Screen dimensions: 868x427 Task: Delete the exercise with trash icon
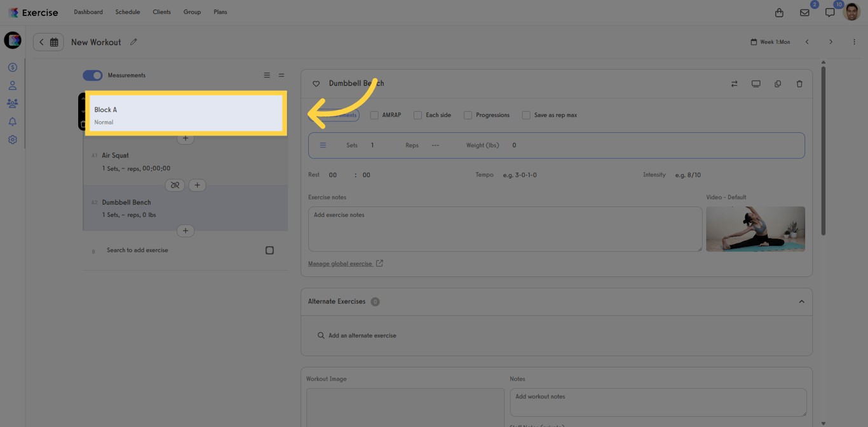click(x=799, y=84)
